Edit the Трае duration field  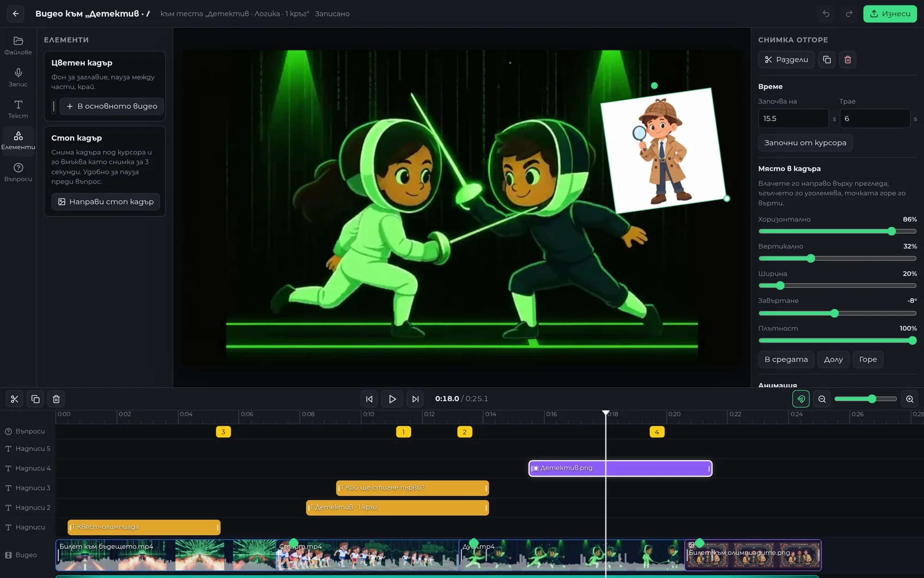click(x=875, y=118)
